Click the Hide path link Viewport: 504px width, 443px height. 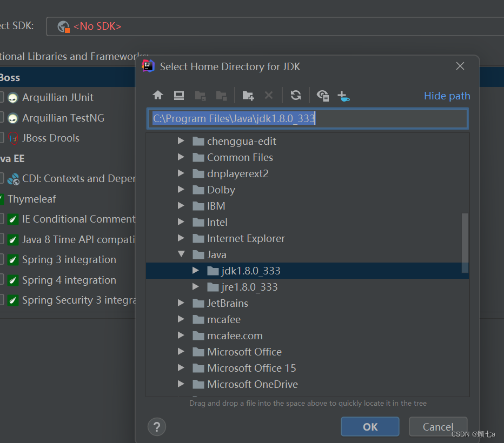tap(447, 96)
